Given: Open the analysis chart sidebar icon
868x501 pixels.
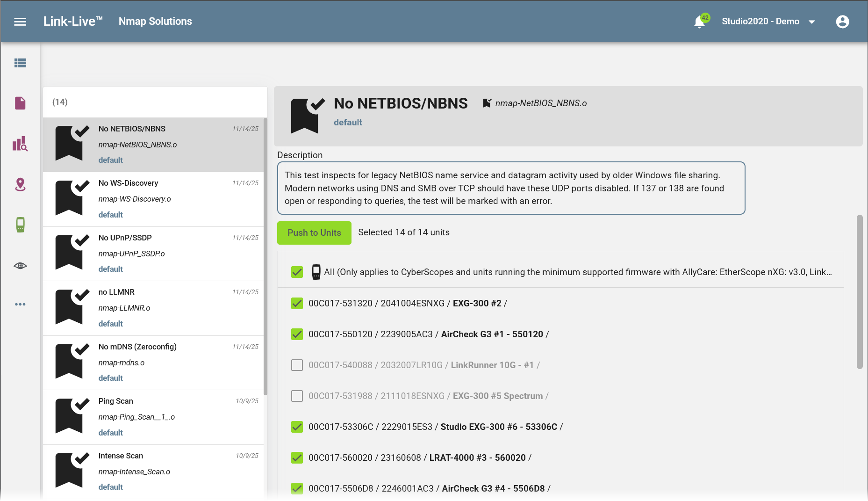Looking at the screenshot, I should [20, 144].
